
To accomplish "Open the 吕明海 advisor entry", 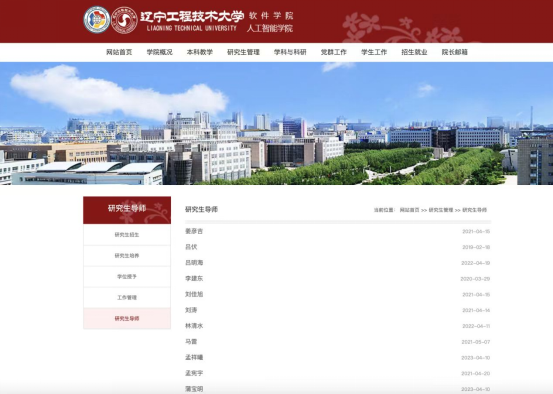I will tap(194, 263).
